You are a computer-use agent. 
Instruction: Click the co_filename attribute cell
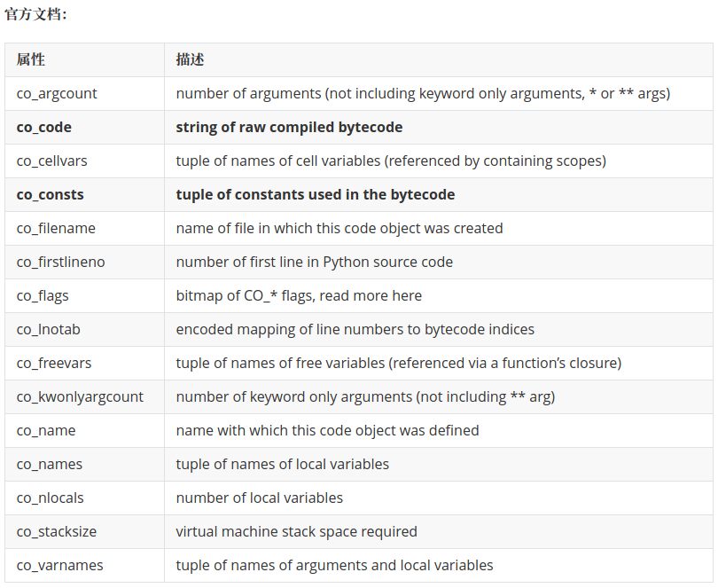56,228
